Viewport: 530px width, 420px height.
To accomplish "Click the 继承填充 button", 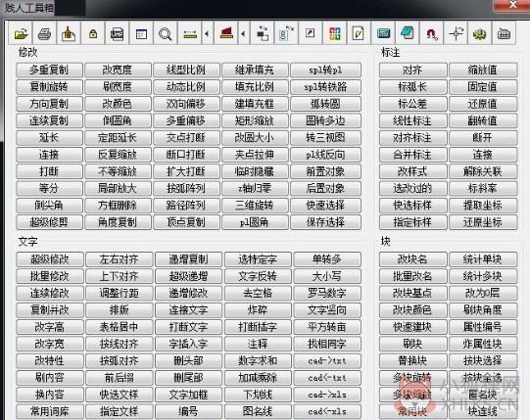I will (x=255, y=70).
